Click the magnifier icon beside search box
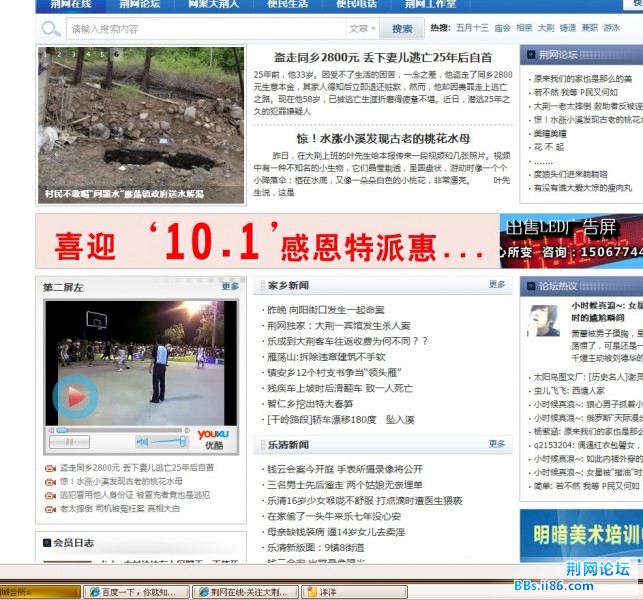This screenshot has height=600, width=643. pyautogui.click(x=51, y=29)
